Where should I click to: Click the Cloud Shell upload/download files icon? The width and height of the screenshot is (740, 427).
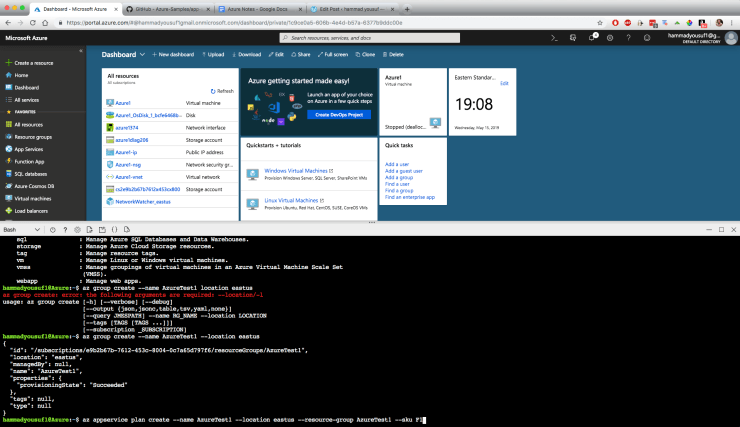(90, 230)
